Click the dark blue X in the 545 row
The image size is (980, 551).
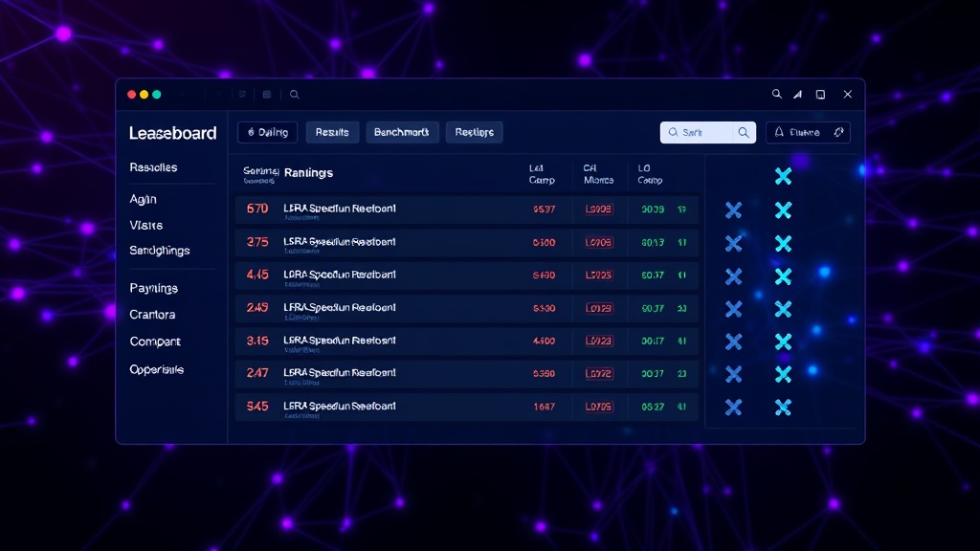pos(733,408)
